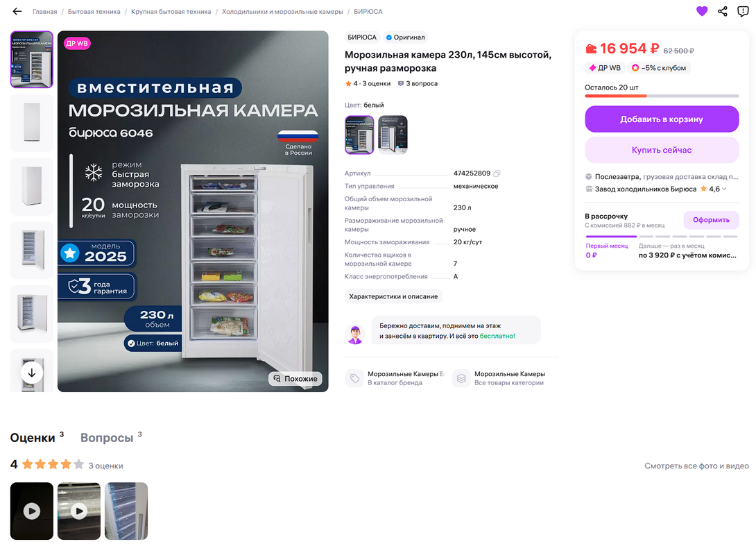Click the report complaint speech icon

(743, 11)
